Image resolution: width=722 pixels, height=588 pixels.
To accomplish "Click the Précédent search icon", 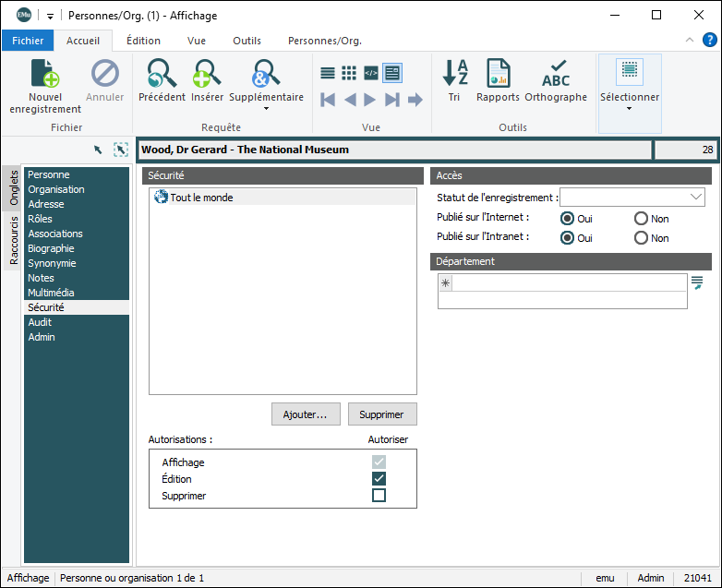I will point(162,74).
